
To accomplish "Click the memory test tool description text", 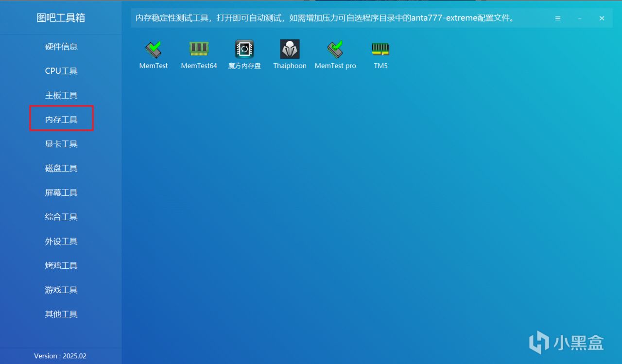I will click(325, 18).
